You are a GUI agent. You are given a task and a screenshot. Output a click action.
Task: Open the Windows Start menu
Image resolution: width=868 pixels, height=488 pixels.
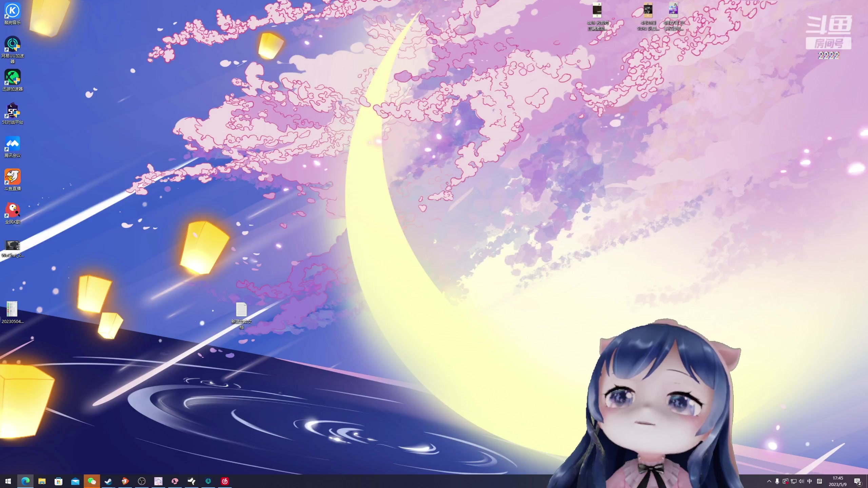8,481
